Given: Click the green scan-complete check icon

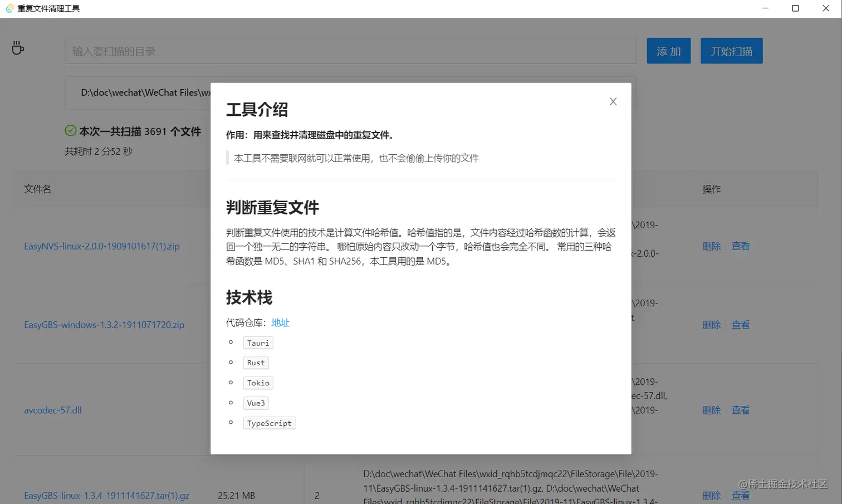Looking at the screenshot, I should (71, 131).
